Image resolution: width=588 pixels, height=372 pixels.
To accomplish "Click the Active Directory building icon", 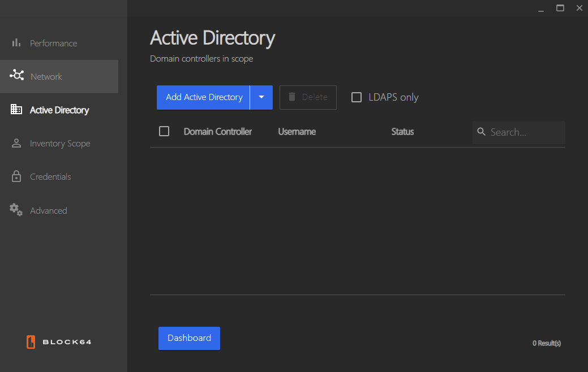I will tap(16, 110).
